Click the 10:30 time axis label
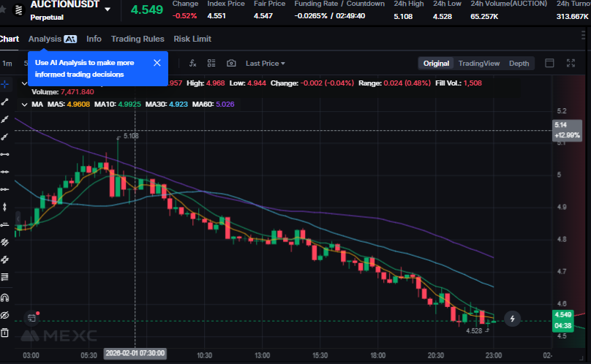This screenshot has width=591, height=364. (x=204, y=355)
